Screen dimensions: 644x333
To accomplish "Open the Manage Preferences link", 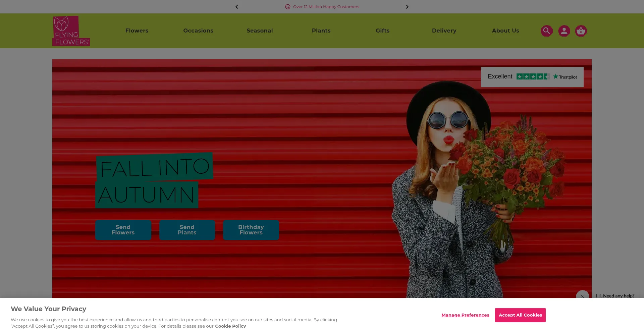I will 465,315.
